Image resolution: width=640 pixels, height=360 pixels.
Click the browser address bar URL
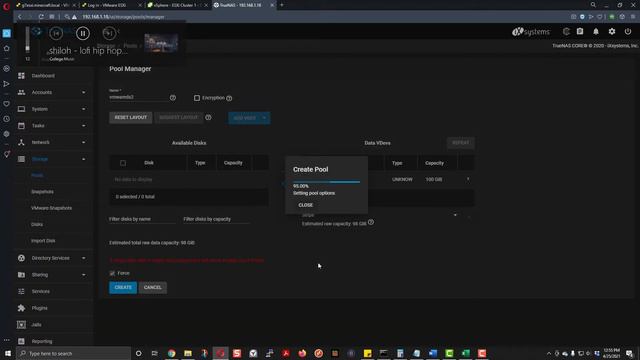[123, 17]
